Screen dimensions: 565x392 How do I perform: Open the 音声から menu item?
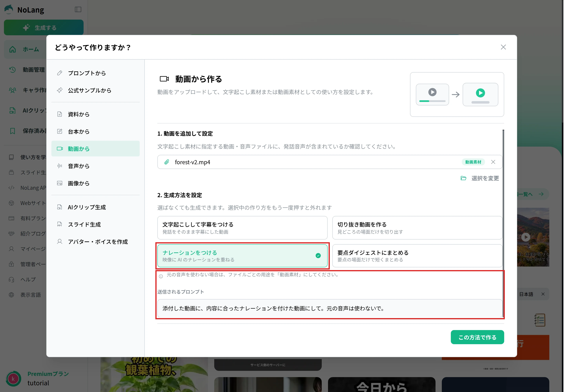pos(95,166)
